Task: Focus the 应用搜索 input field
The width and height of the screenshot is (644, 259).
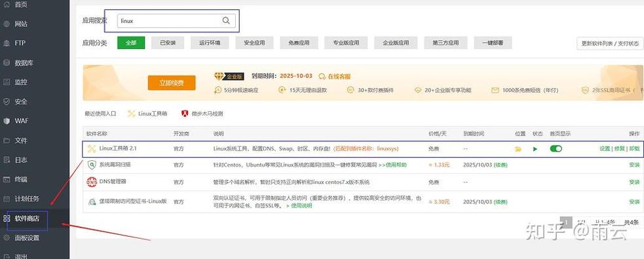Action: click(176, 20)
